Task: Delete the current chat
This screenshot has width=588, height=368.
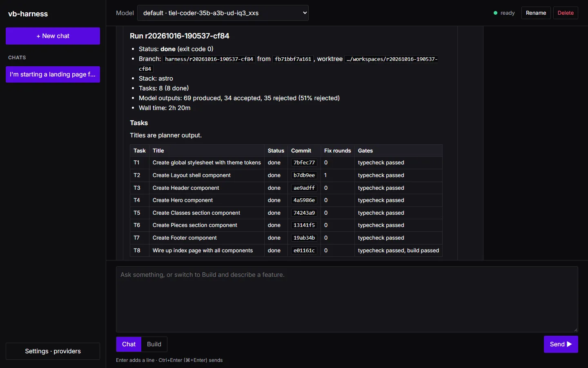Action: [x=566, y=13]
